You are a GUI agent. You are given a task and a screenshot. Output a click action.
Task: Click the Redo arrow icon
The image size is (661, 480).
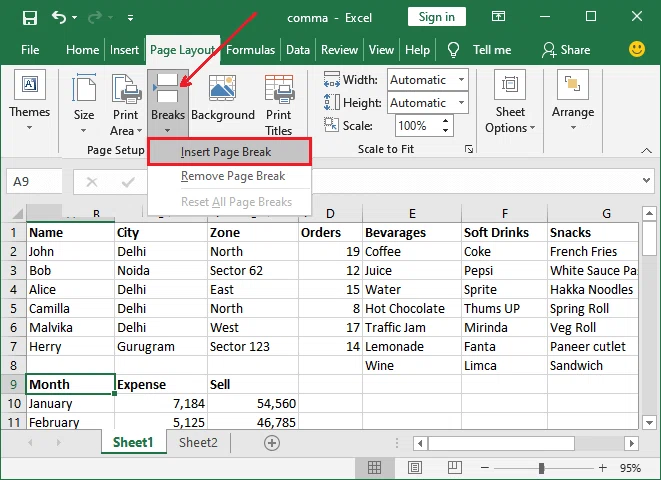[95, 17]
